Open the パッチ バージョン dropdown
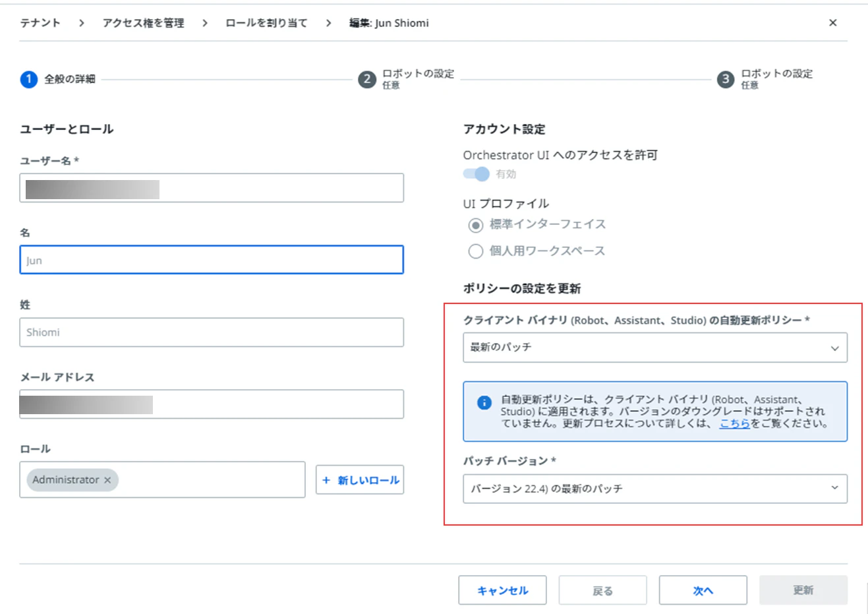 pos(655,489)
